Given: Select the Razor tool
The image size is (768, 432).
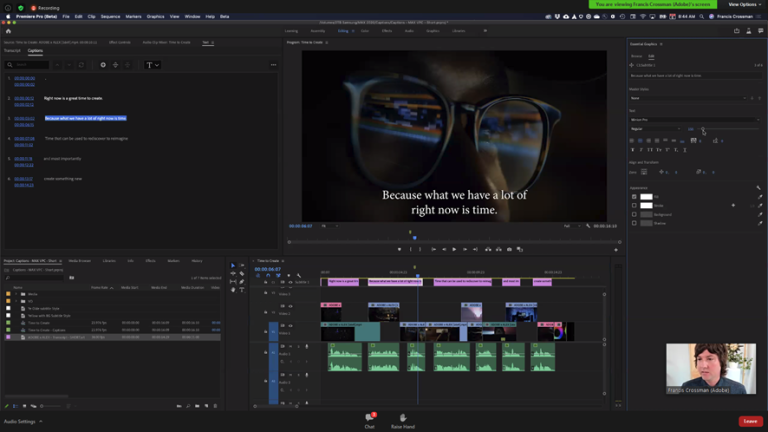Looking at the screenshot, I should pos(241,273).
